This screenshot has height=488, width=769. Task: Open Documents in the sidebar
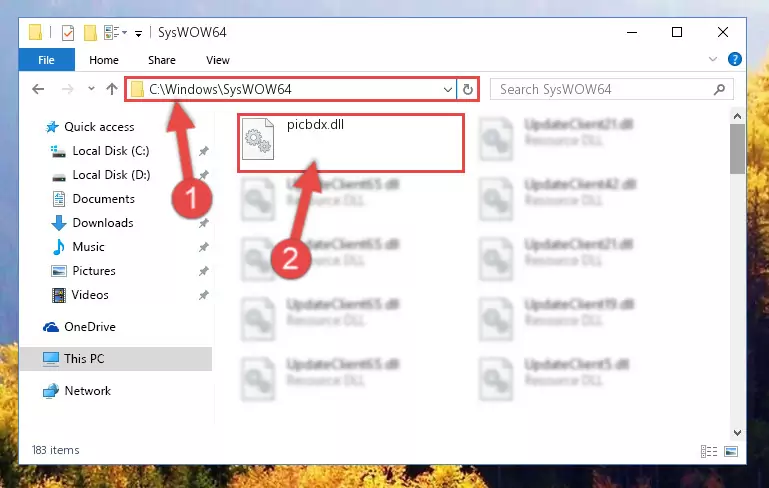(x=103, y=199)
